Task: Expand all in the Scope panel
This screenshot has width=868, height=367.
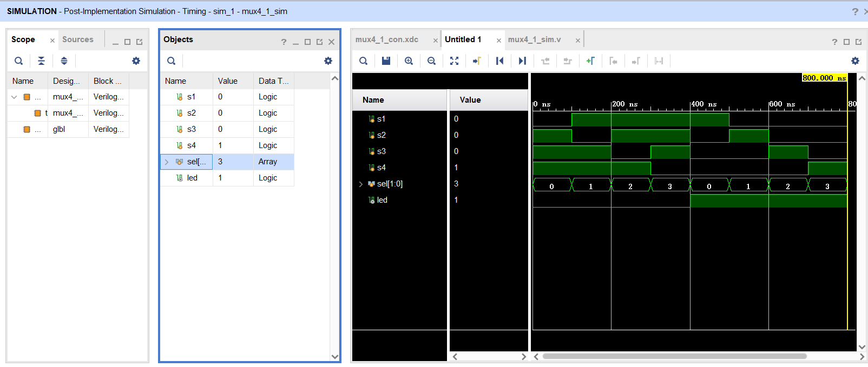Action: pyautogui.click(x=64, y=61)
